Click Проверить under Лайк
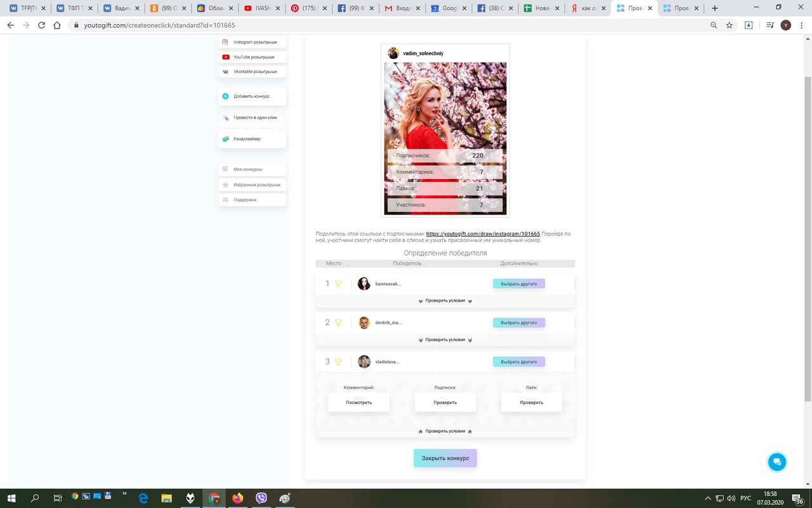Image resolution: width=812 pixels, height=508 pixels. click(x=532, y=403)
